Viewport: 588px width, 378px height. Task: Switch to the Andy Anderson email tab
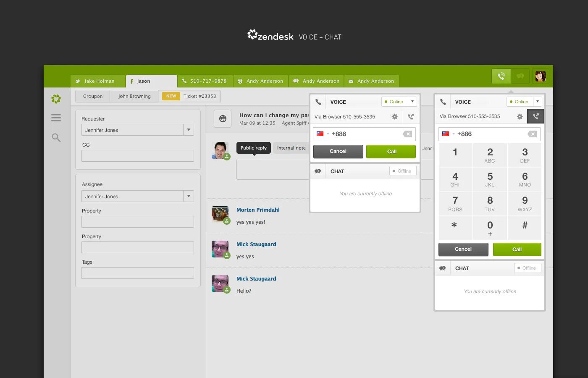pyautogui.click(x=372, y=81)
